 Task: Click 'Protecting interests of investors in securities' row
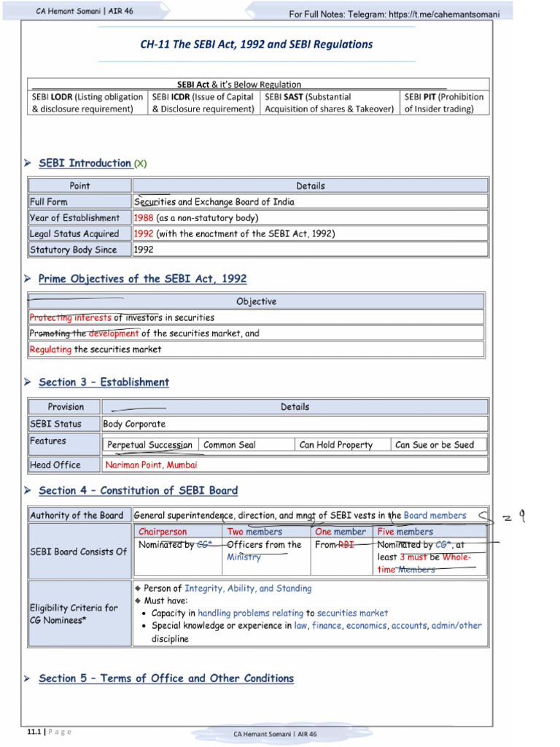coord(256,317)
